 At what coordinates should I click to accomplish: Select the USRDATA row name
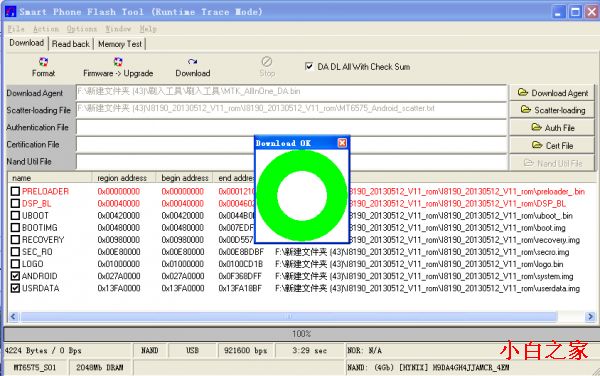(x=41, y=288)
